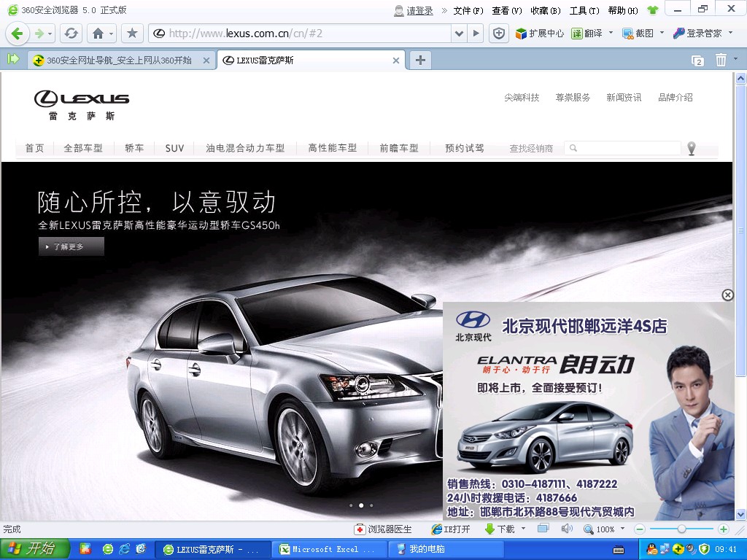This screenshot has width=747, height=560.
Task: Reload the page with the refresh icon
Action: click(x=71, y=34)
